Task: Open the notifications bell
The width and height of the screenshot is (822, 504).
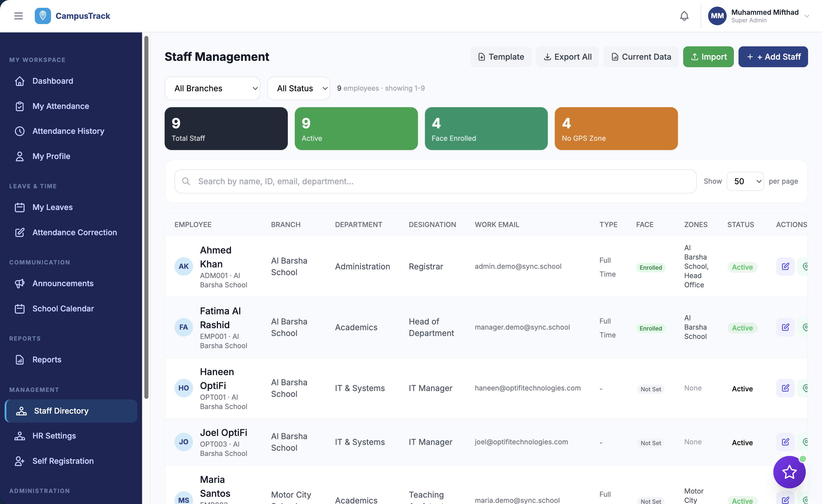Action: [x=684, y=16]
